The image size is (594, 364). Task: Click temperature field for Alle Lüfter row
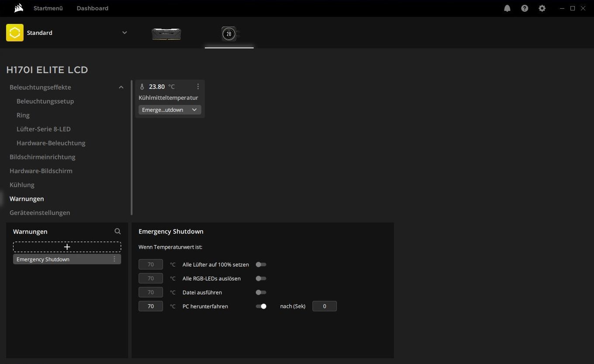[x=151, y=264]
